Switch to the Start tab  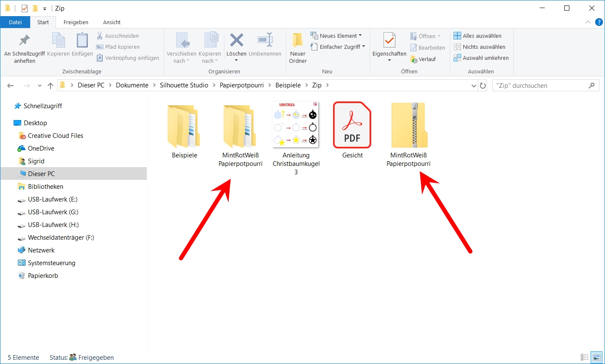tap(43, 22)
